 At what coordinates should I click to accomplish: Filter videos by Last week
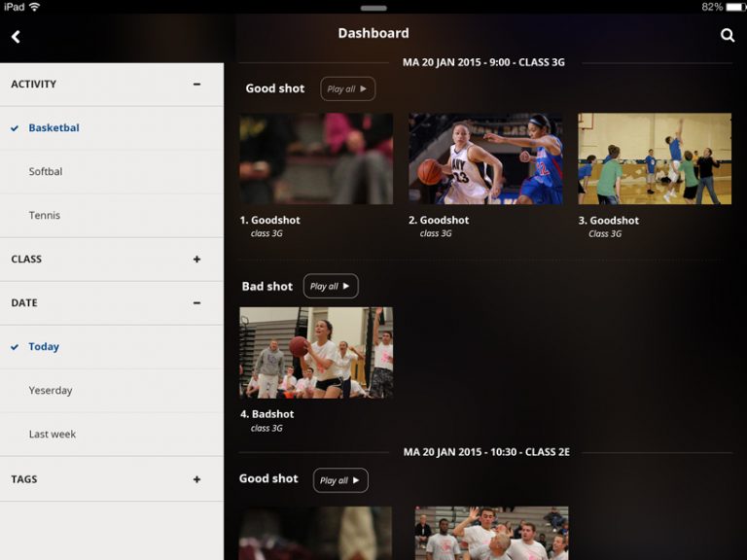[53, 435]
